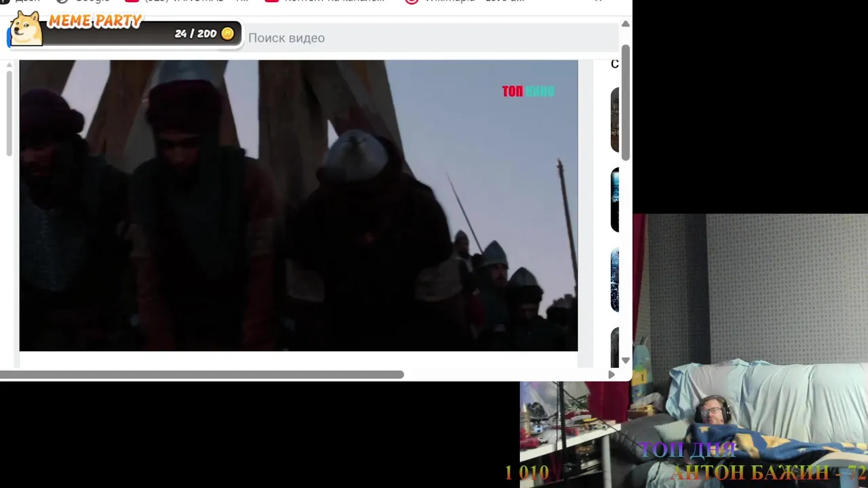This screenshot has height=488, width=868.
Task: Focus the Поиск видео search field
Action: [431, 38]
